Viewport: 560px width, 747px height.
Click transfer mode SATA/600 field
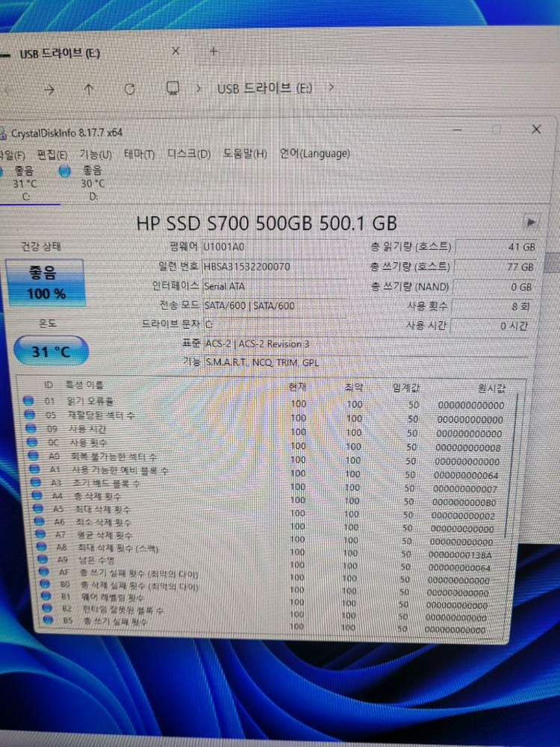coord(274,306)
